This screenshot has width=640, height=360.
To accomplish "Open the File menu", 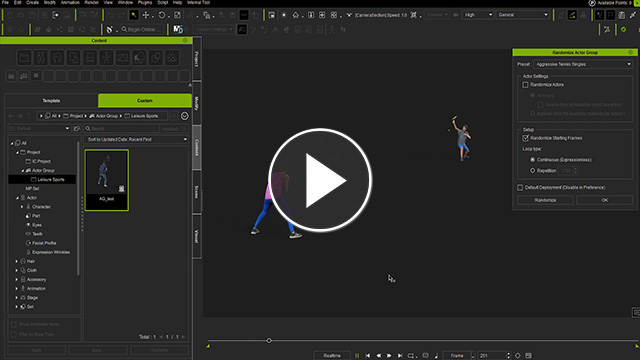I will 5,2.
